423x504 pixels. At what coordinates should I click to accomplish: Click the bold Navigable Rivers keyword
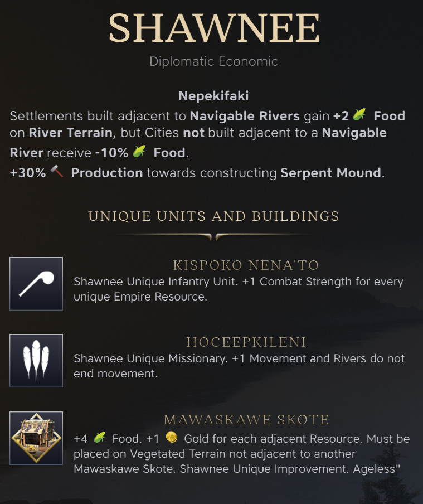tap(244, 117)
